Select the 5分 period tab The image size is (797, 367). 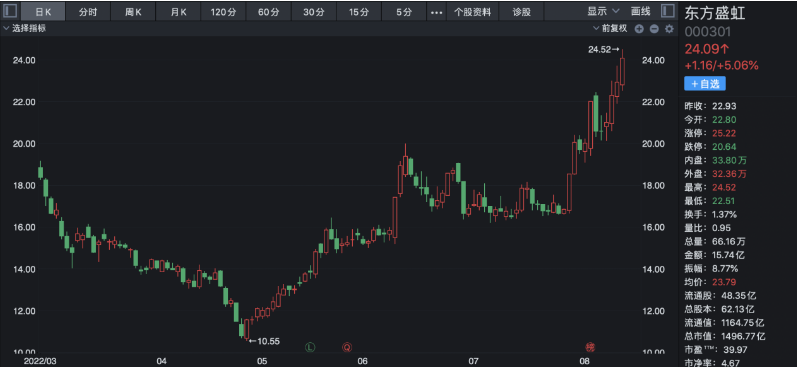(x=404, y=12)
